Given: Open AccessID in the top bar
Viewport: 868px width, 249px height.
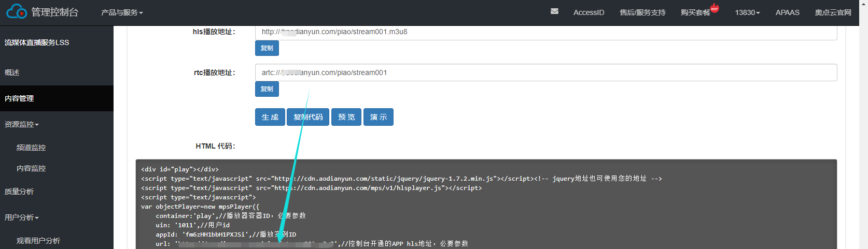Looking at the screenshot, I should click(x=589, y=12).
